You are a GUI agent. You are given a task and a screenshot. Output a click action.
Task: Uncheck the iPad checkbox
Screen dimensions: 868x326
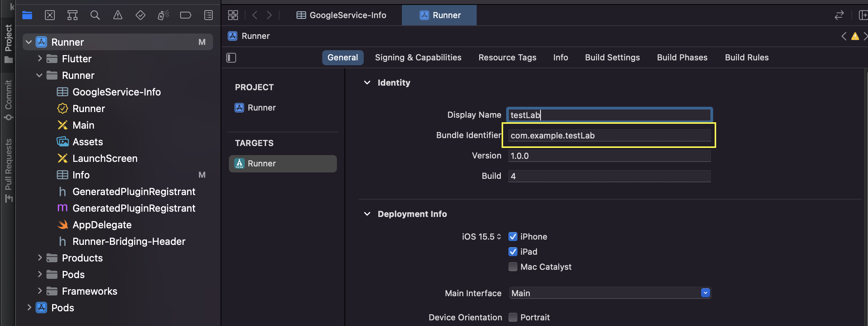click(513, 252)
